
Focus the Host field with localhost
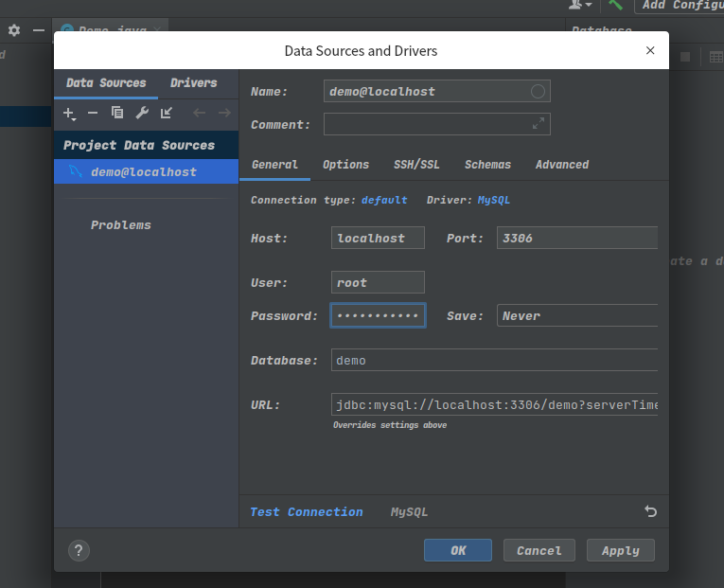pyautogui.click(x=378, y=238)
